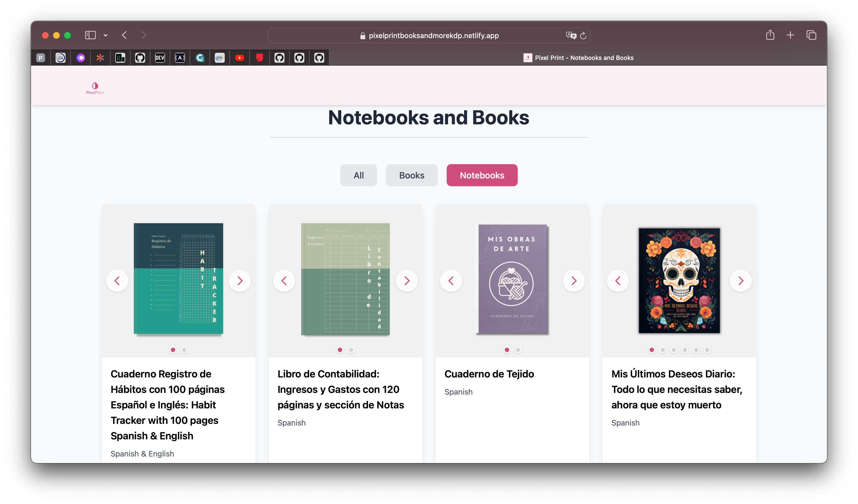Image resolution: width=858 pixels, height=504 pixels.
Task: Click the Libro de Contabilidad cover image
Action: tap(345, 279)
